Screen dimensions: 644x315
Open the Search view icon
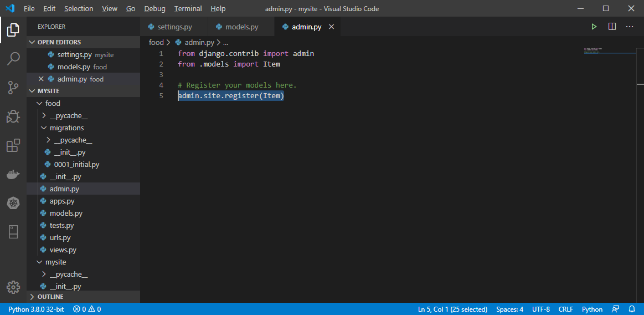(13, 58)
